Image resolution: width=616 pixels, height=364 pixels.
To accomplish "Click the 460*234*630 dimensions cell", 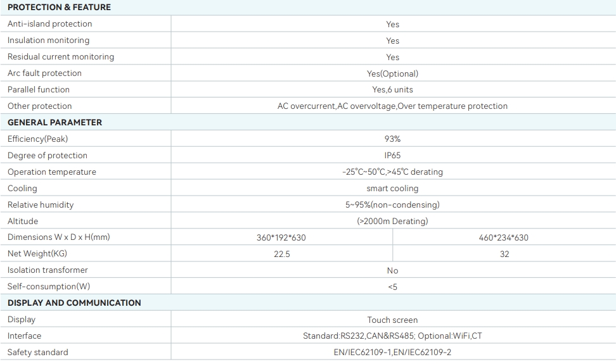I will [x=504, y=238].
